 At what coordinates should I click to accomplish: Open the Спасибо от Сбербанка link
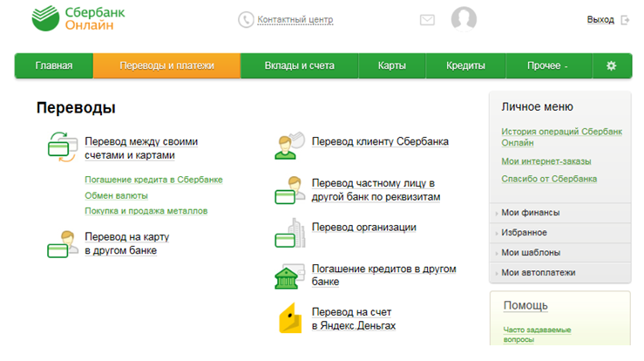(549, 180)
